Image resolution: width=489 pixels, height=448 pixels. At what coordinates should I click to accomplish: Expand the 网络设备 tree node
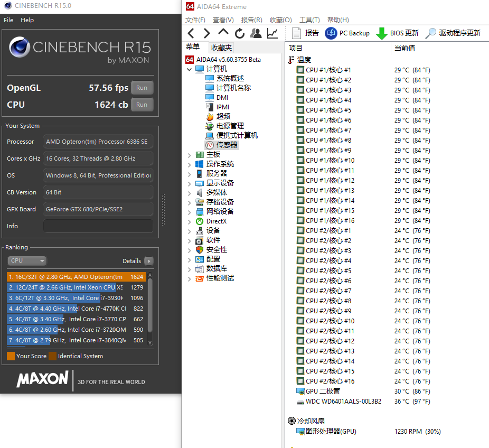189,212
